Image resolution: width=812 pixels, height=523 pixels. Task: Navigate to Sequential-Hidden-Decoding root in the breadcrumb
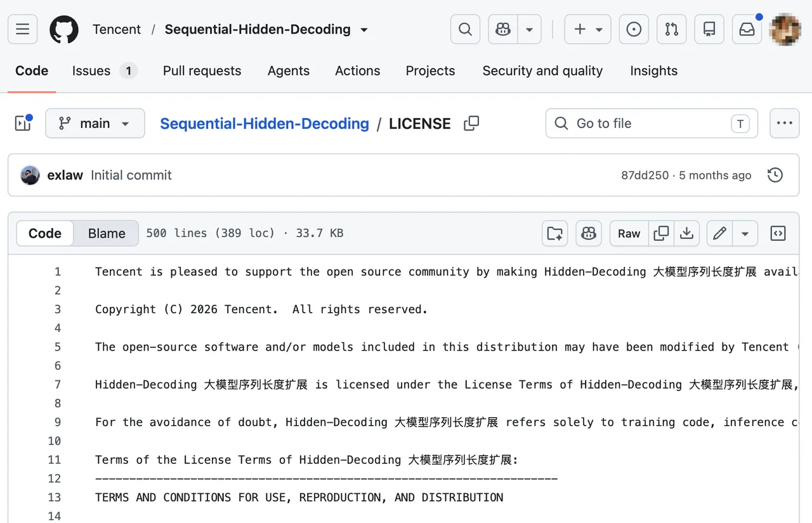coord(265,124)
